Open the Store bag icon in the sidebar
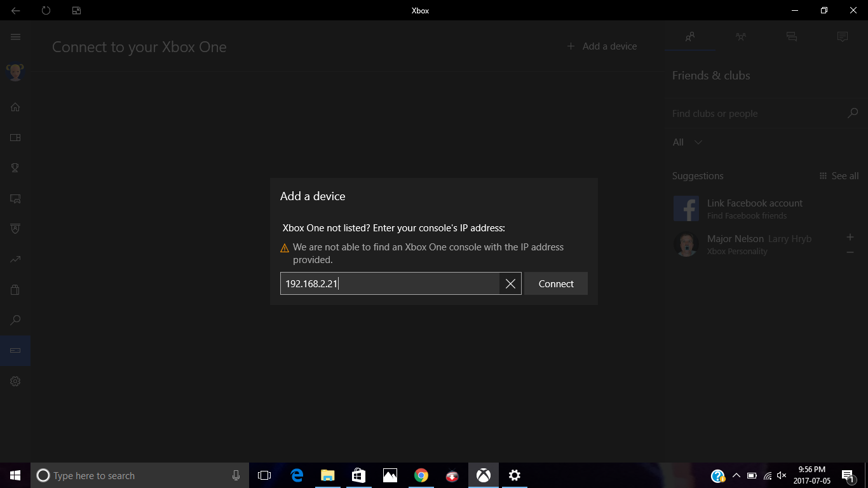 (x=15, y=290)
